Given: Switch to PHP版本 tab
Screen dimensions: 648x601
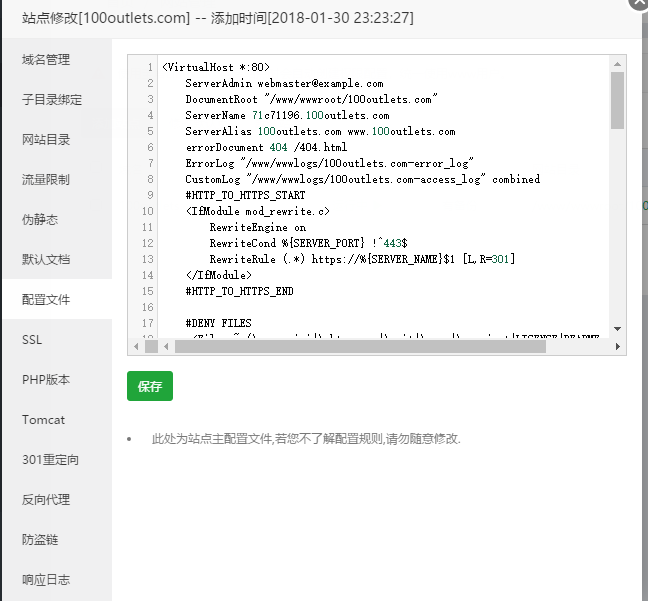Looking at the screenshot, I should [57, 379].
